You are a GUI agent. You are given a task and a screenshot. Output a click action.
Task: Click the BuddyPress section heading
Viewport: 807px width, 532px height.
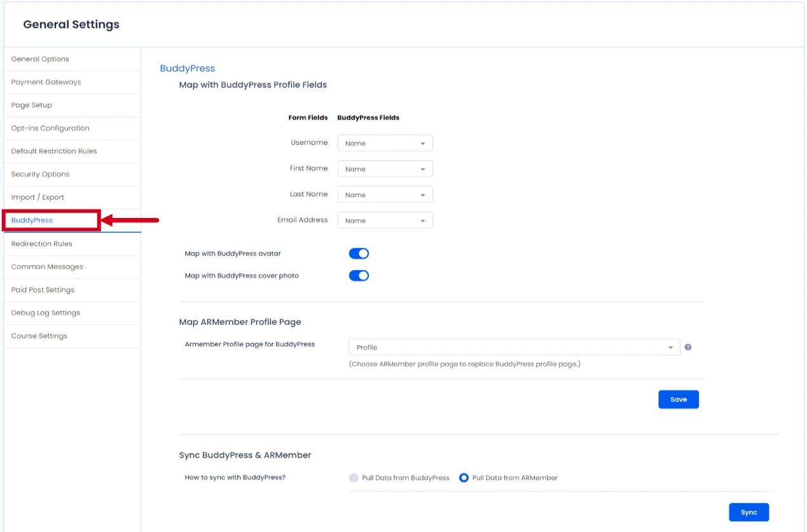[188, 69]
